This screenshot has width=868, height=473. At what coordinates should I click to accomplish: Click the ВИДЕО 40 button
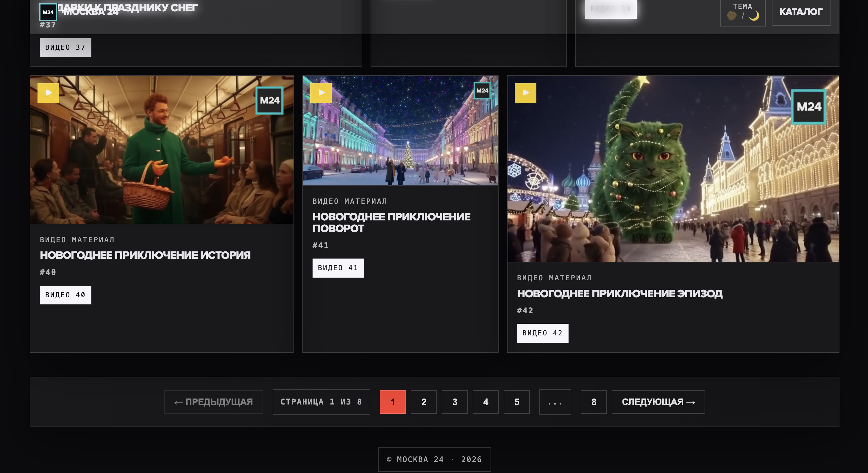65,295
